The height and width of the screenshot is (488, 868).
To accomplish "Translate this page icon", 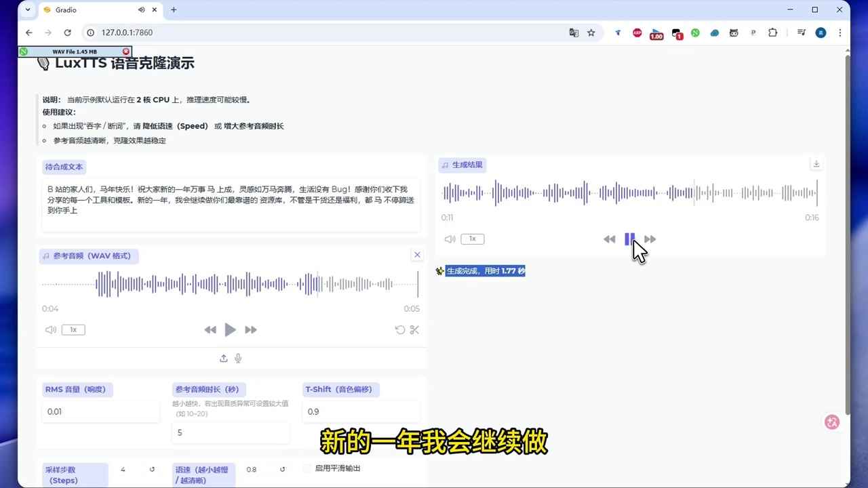I will coord(574,33).
